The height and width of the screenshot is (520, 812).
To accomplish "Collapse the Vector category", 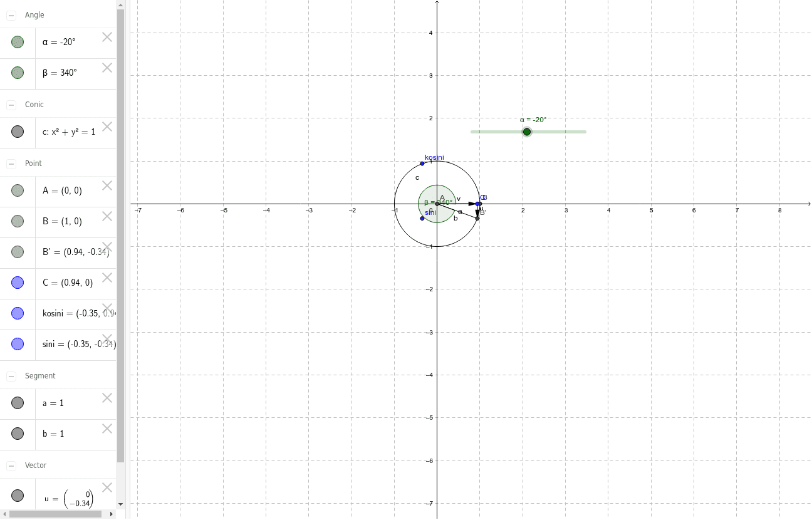I will [x=11, y=465].
